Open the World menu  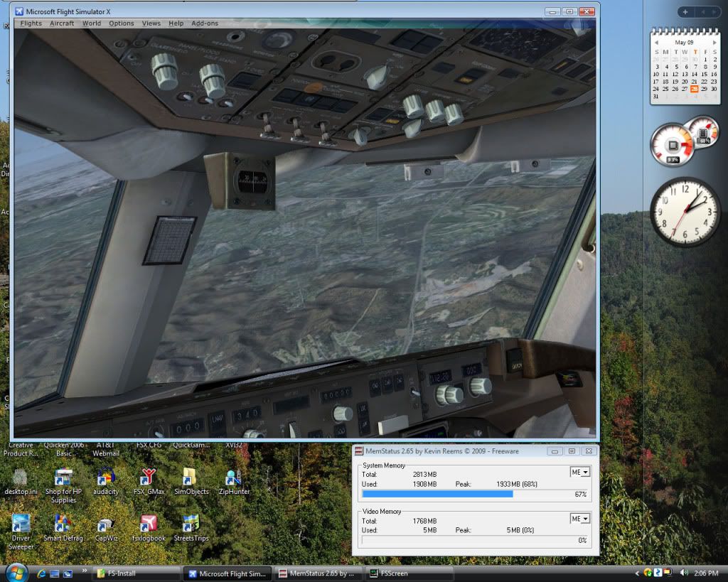92,23
